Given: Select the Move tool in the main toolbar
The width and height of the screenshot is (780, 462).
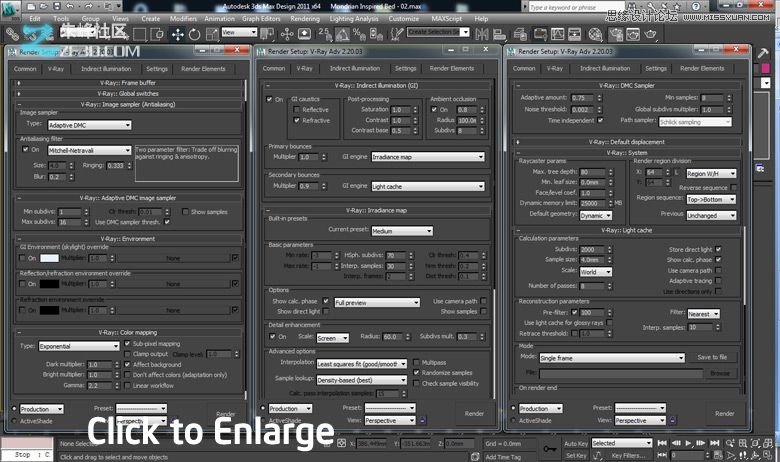Looking at the screenshot, I should 177,34.
